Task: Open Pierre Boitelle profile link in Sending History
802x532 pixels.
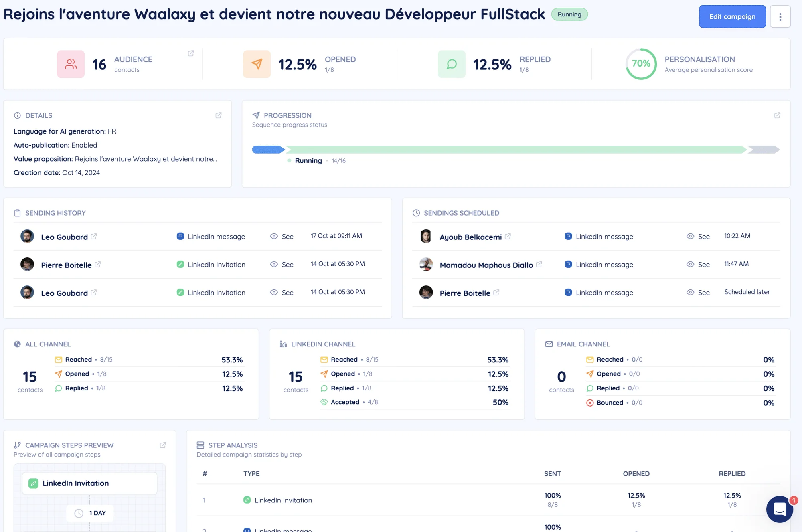Action: coord(98,264)
